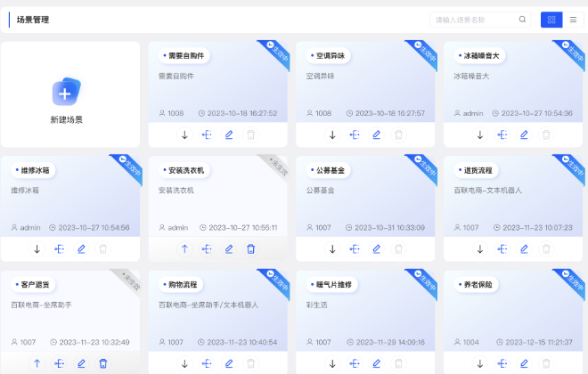Click delete icon on 客户退货 card
The width and height of the screenshot is (588, 374).
pos(103,363)
